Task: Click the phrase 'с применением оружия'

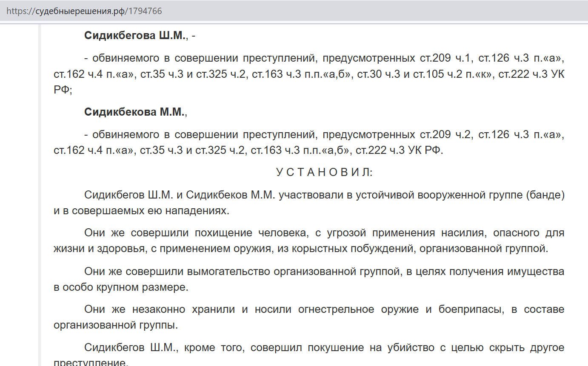Action: (211, 249)
